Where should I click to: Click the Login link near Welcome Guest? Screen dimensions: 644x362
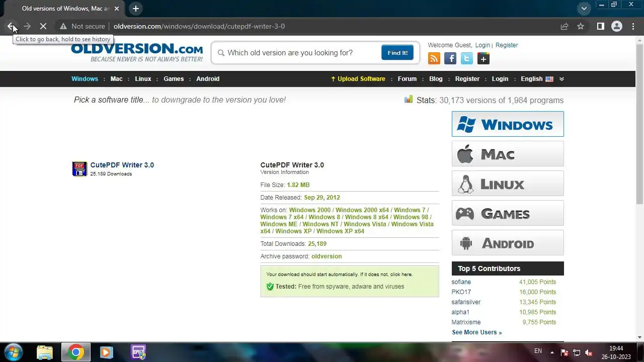pos(482,45)
